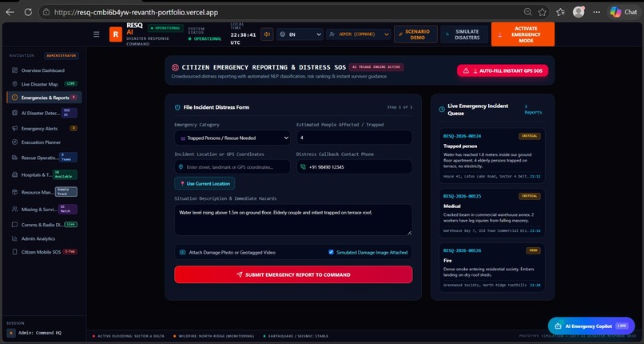Image resolution: width=644 pixels, height=344 pixels.
Task: Open Admin Analytics
Action: 44,238
